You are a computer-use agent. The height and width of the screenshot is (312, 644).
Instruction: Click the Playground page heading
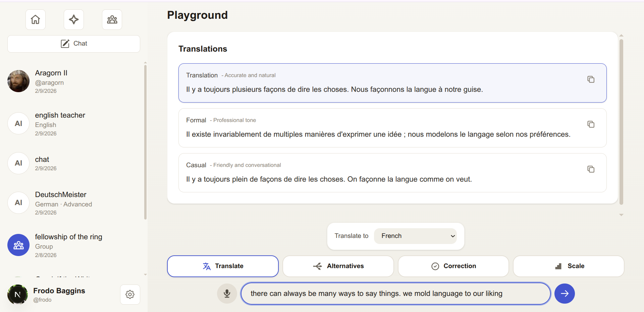tap(198, 15)
